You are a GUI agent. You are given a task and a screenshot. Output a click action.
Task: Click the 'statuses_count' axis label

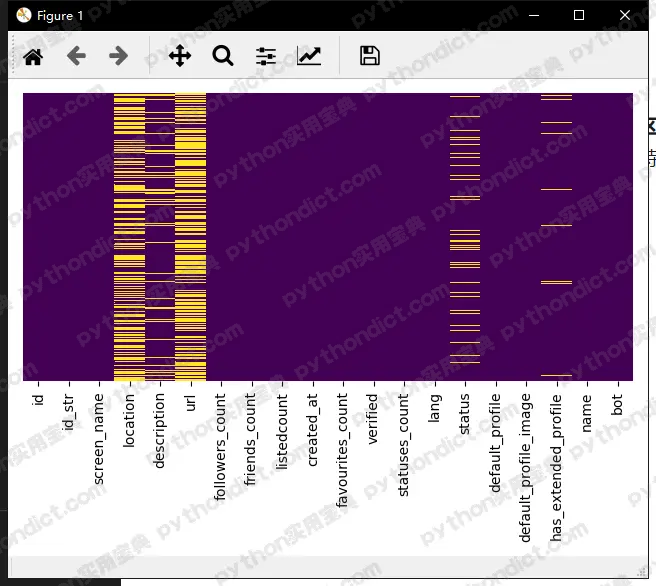[x=404, y=445]
